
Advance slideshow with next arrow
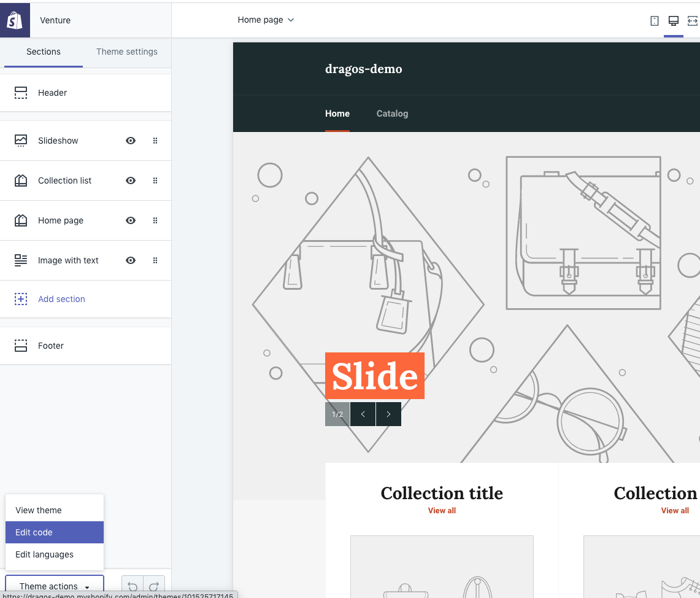(388, 414)
